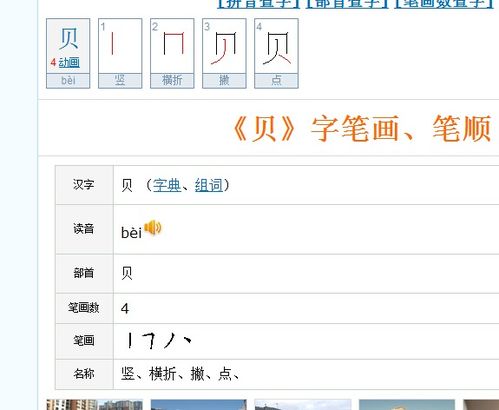
Task: Click the 部首 row label
Action: click(84, 273)
